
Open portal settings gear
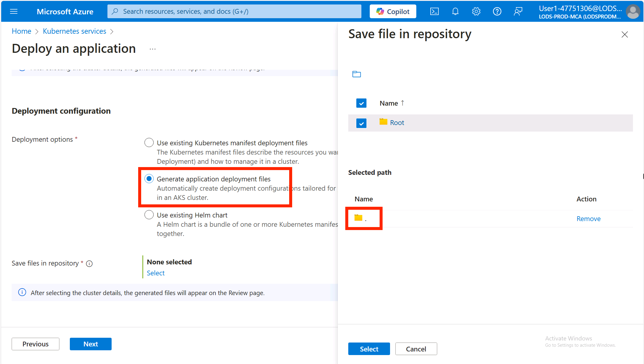click(x=476, y=11)
